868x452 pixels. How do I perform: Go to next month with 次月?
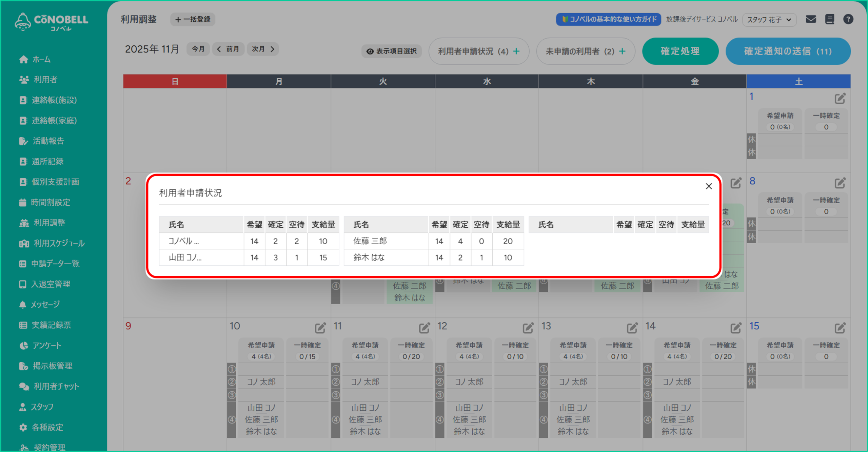point(263,49)
